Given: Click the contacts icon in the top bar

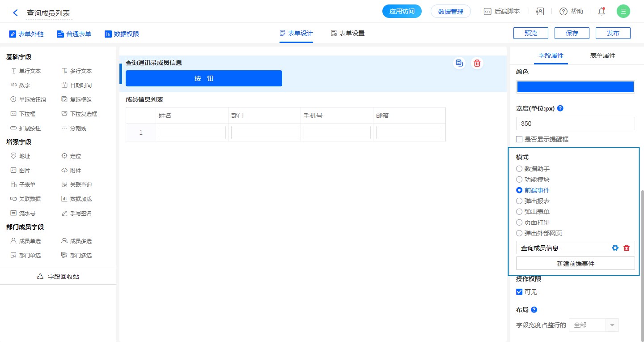Looking at the screenshot, I should (540, 12).
